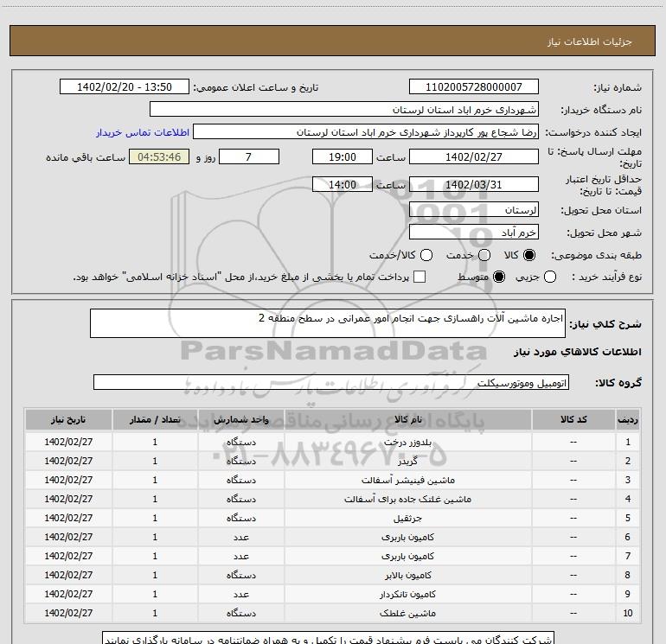Click the row number 10 cell

click(x=628, y=614)
